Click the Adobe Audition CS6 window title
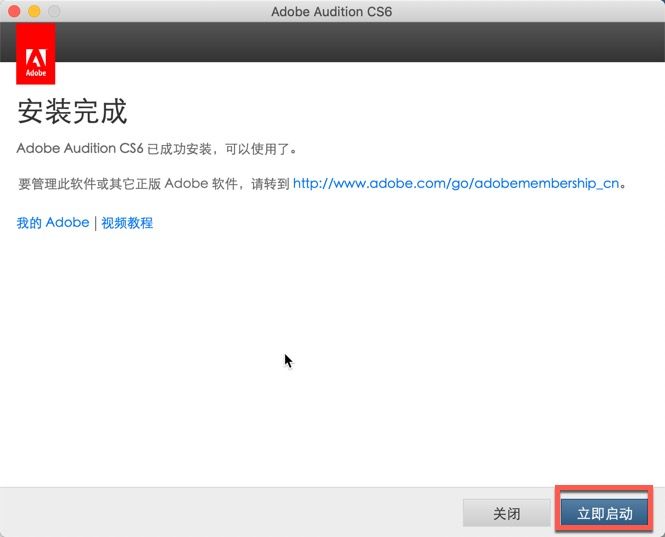665x537 pixels. pyautogui.click(x=332, y=11)
